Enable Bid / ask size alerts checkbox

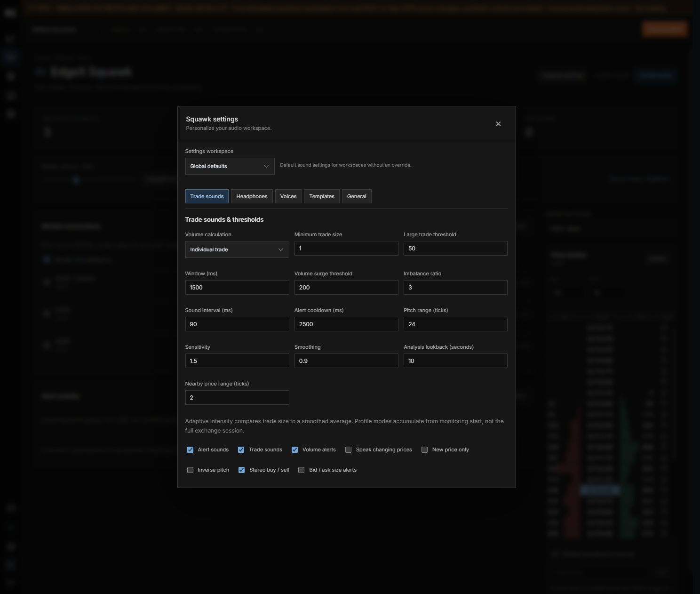click(301, 470)
